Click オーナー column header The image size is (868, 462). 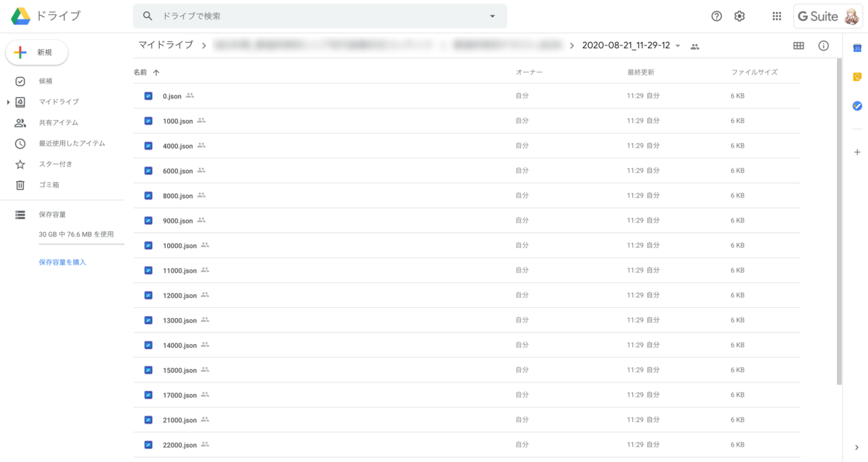[529, 72]
